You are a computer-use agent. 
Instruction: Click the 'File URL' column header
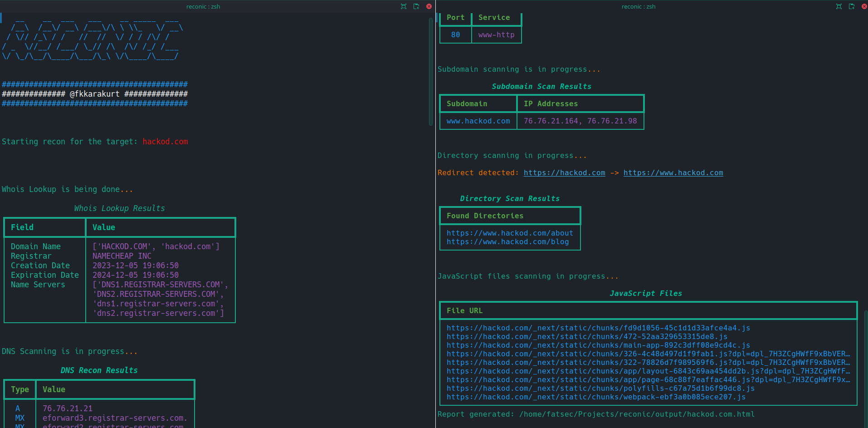point(465,311)
